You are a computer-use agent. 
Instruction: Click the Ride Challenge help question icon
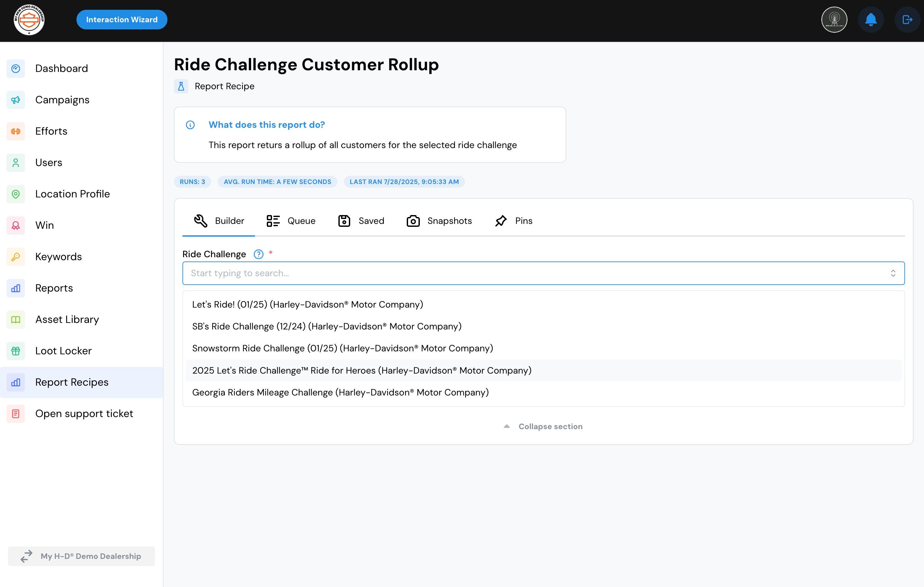[x=258, y=254]
